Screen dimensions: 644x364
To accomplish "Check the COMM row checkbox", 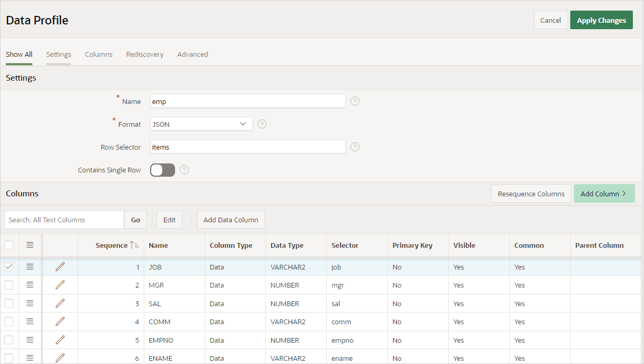I will 9,322.
